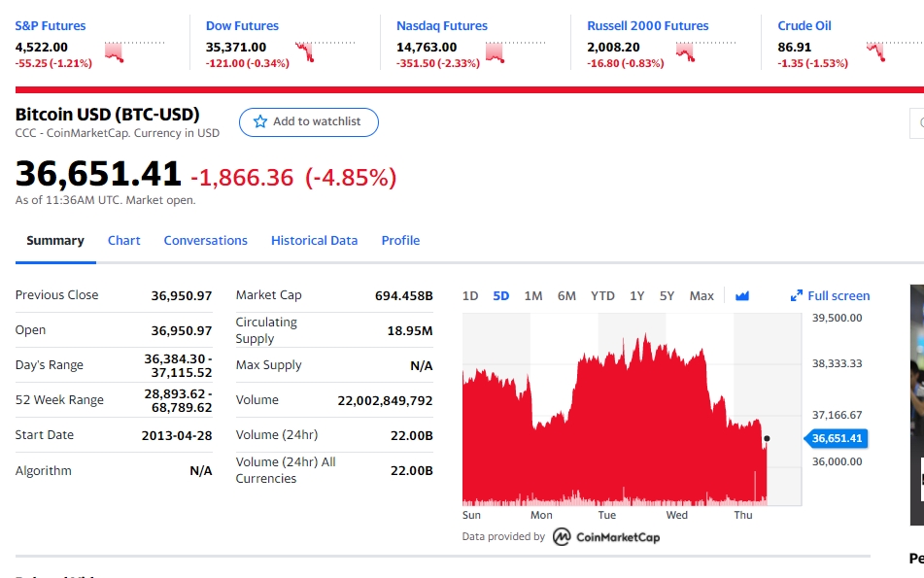Screen dimensions: 924x578
Task: Click the CoinMarketCap logo below the chart
Action: tap(606, 537)
